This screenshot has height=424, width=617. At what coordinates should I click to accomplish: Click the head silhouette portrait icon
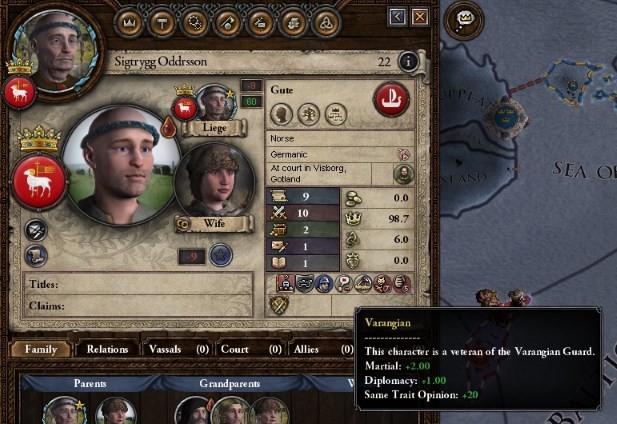tap(281, 114)
